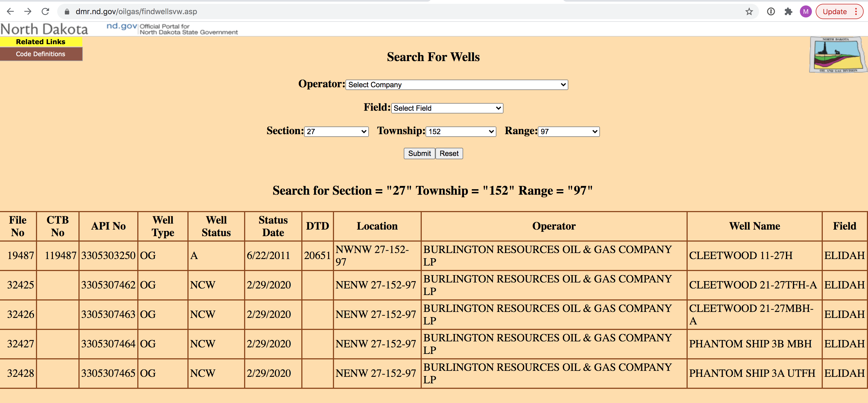Click the File No column header

[18, 226]
